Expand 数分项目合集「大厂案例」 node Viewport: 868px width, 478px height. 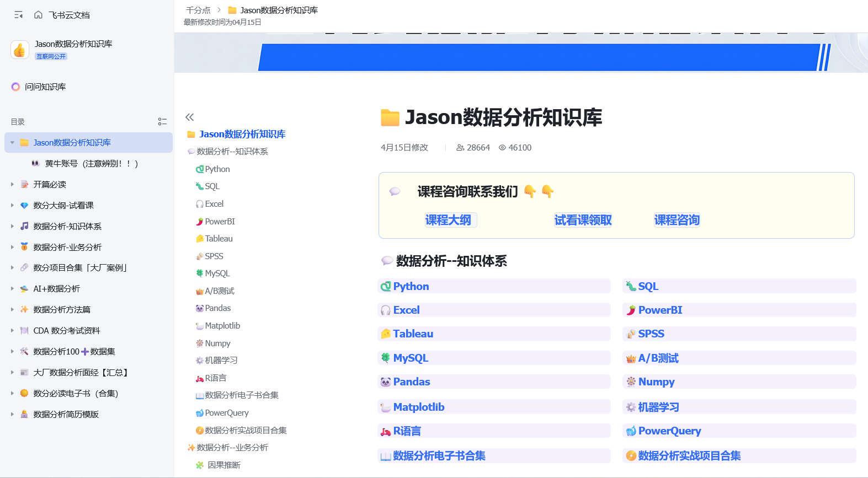coord(12,267)
